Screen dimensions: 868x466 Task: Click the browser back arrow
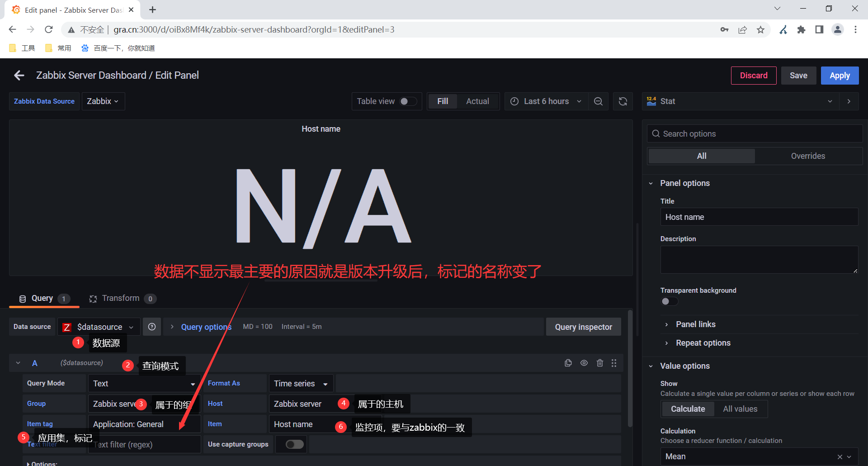[12, 29]
